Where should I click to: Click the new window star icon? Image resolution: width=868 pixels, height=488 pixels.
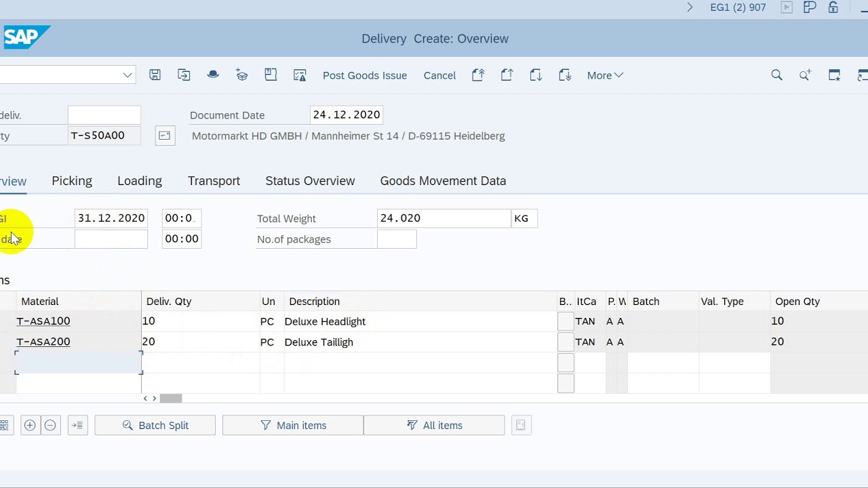coord(835,75)
